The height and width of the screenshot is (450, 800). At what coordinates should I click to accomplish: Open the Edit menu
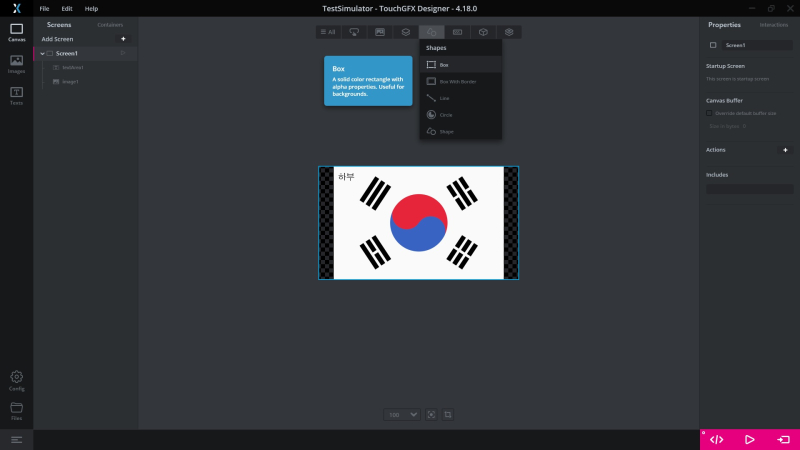67,8
